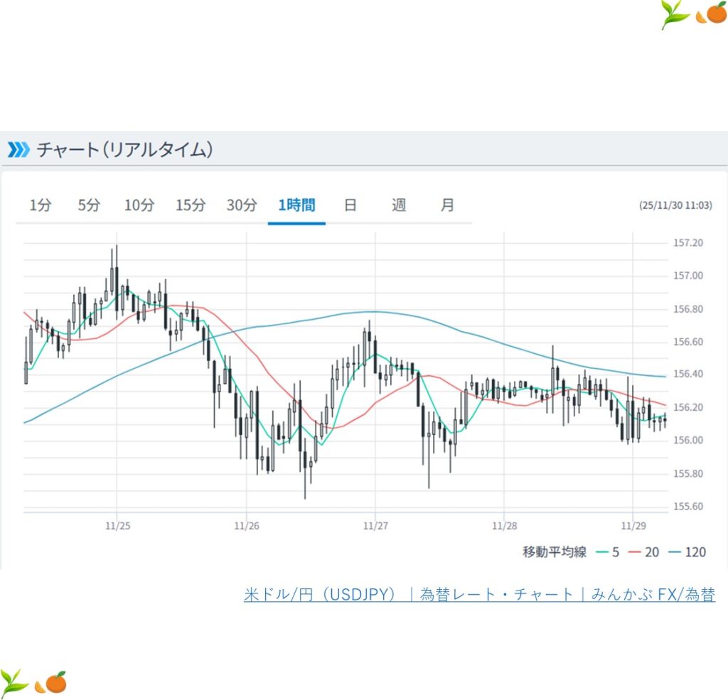Click the blue 120 moving average legend
This screenshot has width=728, height=700.
pos(687,552)
